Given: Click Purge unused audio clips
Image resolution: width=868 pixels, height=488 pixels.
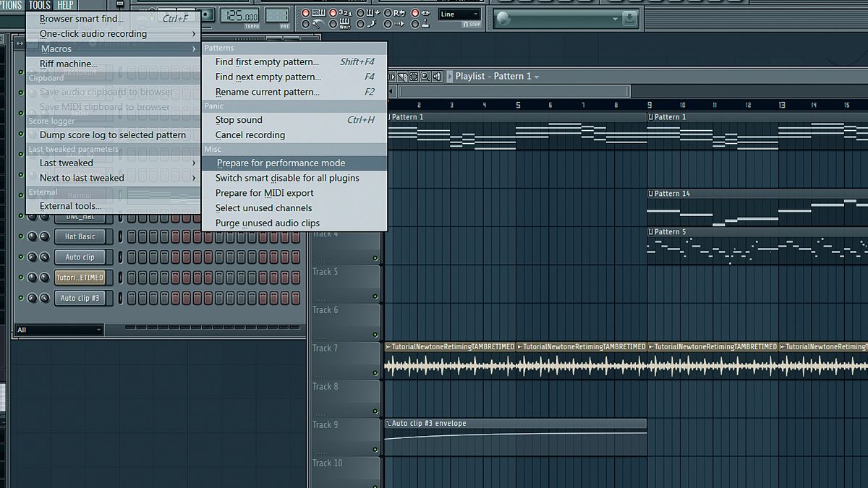Looking at the screenshot, I should [x=268, y=223].
